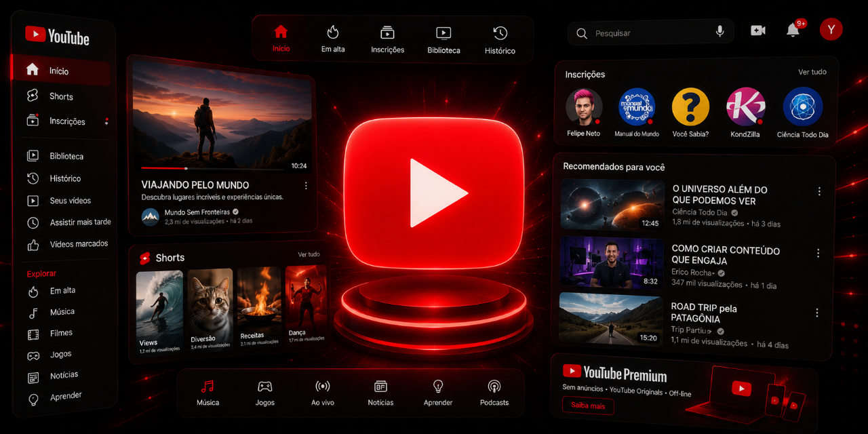Select the Histórico tab in top bar
The height and width of the screenshot is (434, 868).
(x=500, y=41)
